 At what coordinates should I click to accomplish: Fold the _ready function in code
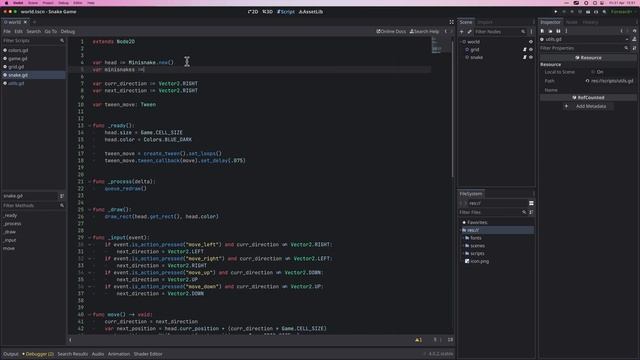click(x=89, y=126)
